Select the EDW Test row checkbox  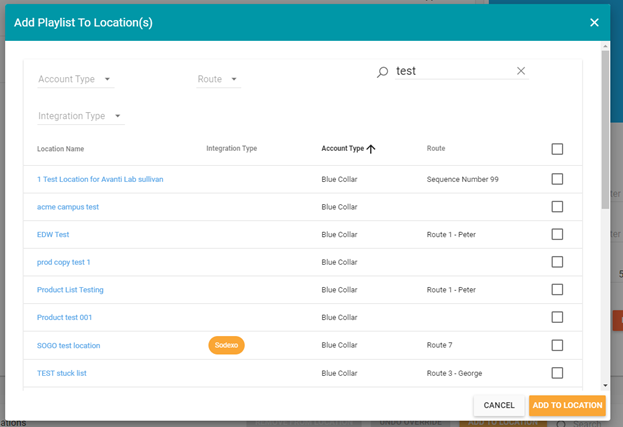[x=557, y=234]
